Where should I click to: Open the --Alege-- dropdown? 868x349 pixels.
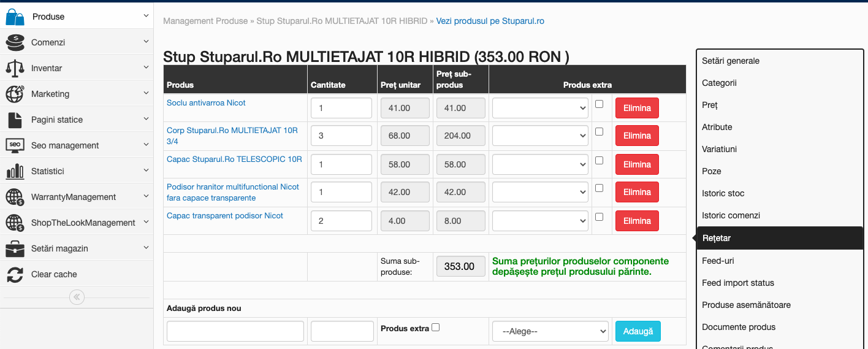[x=550, y=331]
